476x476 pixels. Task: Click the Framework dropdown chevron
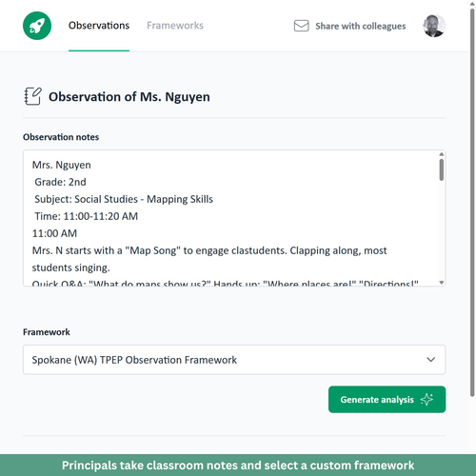[x=430, y=360]
